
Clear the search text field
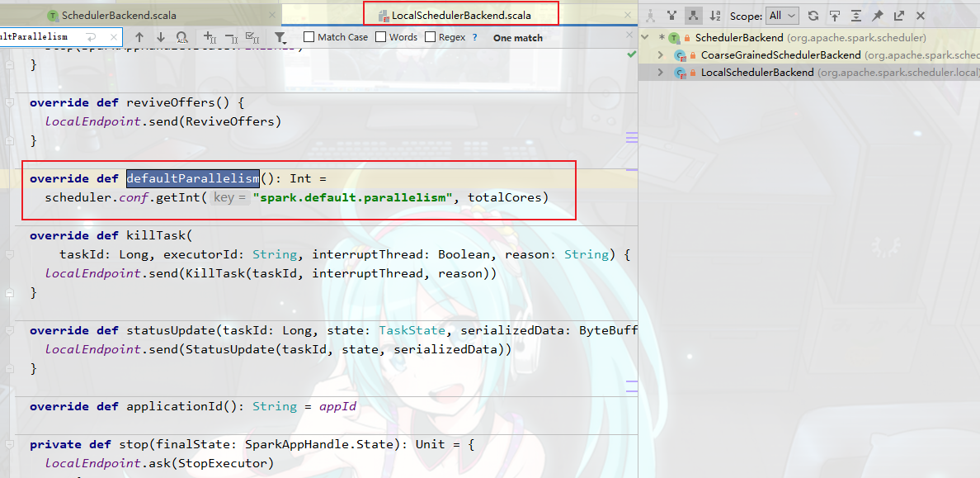tap(113, 37)
